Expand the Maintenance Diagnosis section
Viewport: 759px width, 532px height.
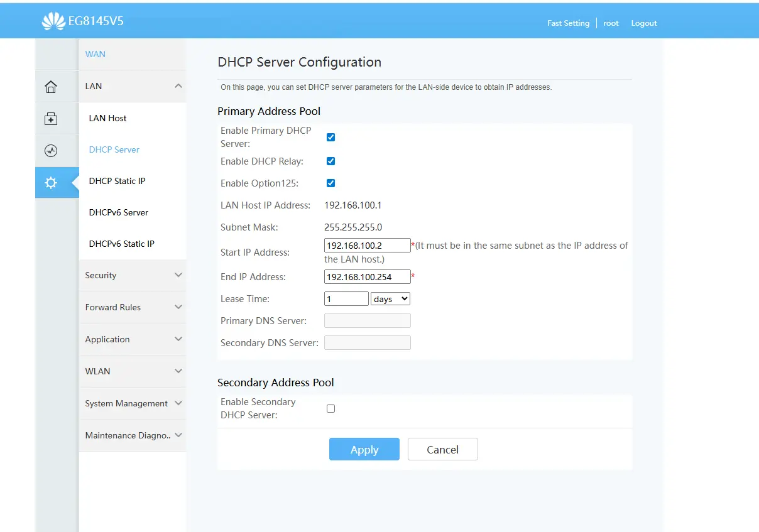[x=133, y=435]
